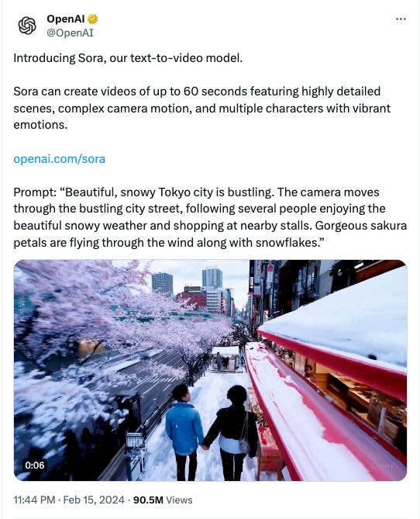
Task: Open the @OpenAI handle link
Action: click(x=70, y=33)
